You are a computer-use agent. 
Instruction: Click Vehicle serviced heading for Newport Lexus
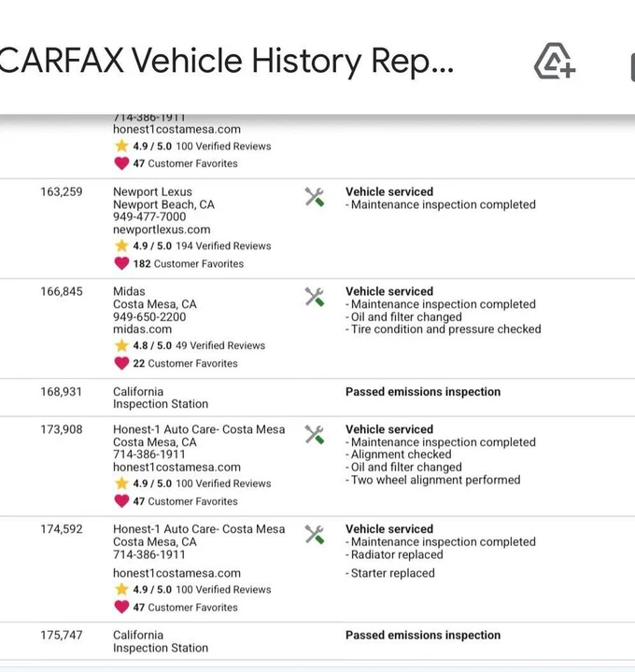[x=389, y=191]
